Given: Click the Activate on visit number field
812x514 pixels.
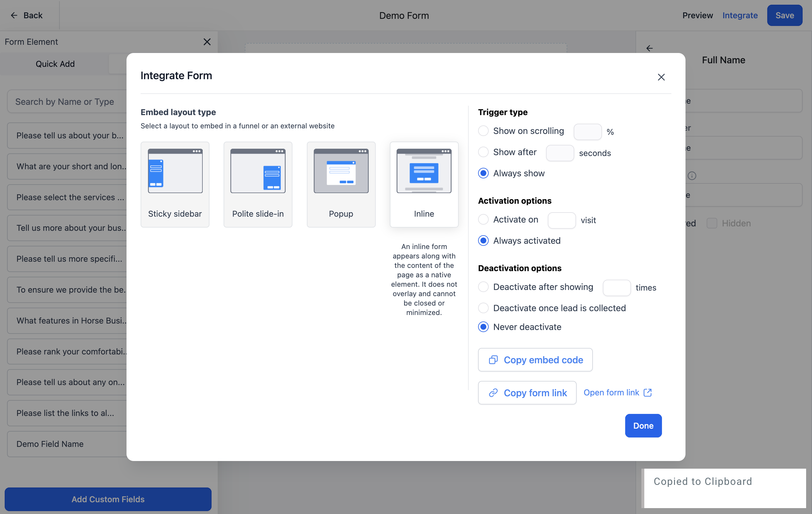Looking at the screenshot, I should click(561, 220).
